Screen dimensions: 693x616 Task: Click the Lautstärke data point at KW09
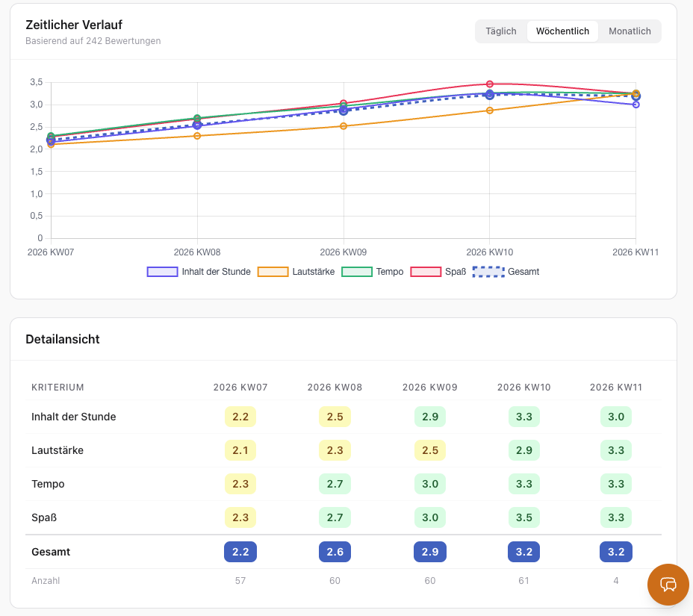(x=344, y=126)
